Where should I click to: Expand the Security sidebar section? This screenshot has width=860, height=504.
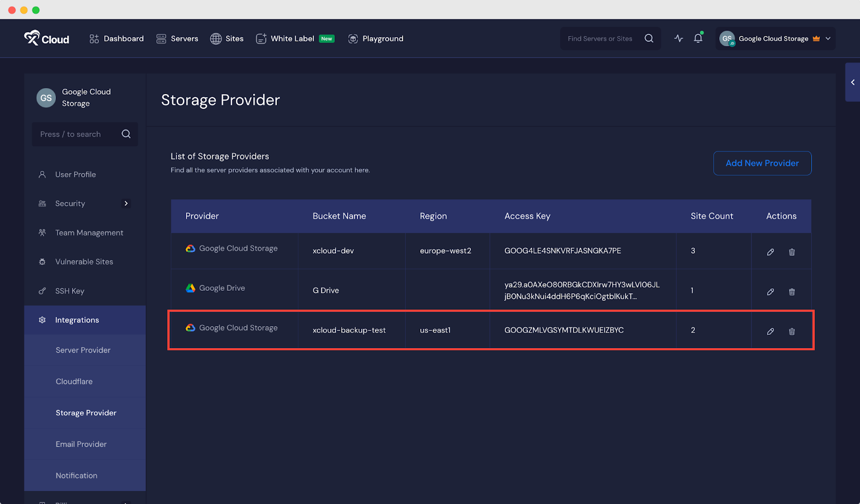pyautogui.click(x=126, y=203)
